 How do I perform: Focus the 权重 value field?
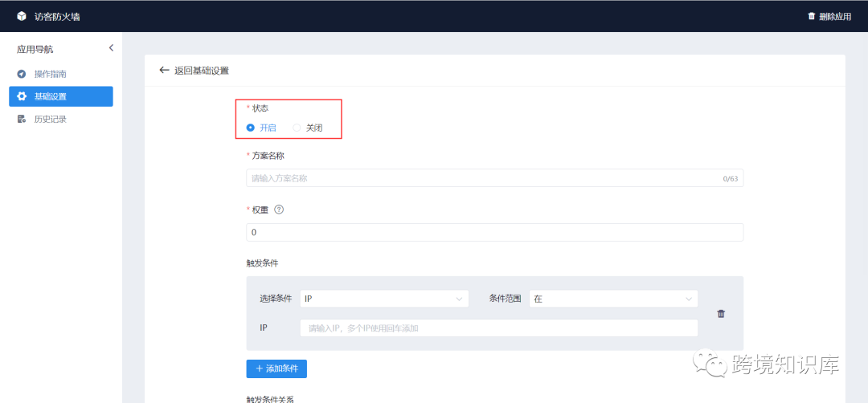point(495,232)
